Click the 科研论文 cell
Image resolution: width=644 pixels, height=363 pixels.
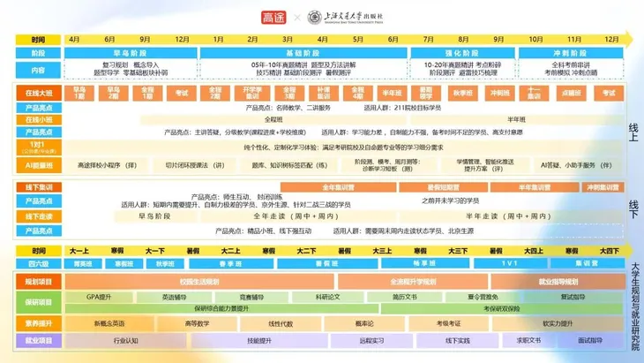[328, 297]
